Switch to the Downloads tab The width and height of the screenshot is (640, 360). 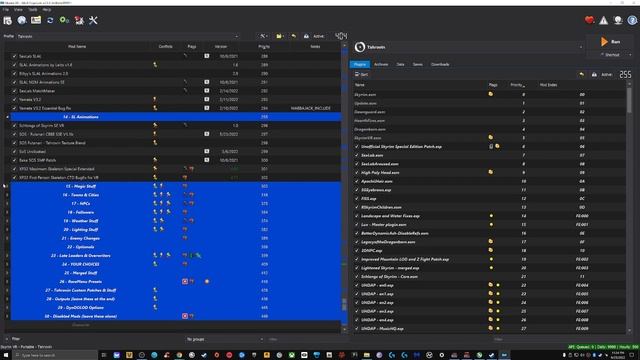(440, 64)
